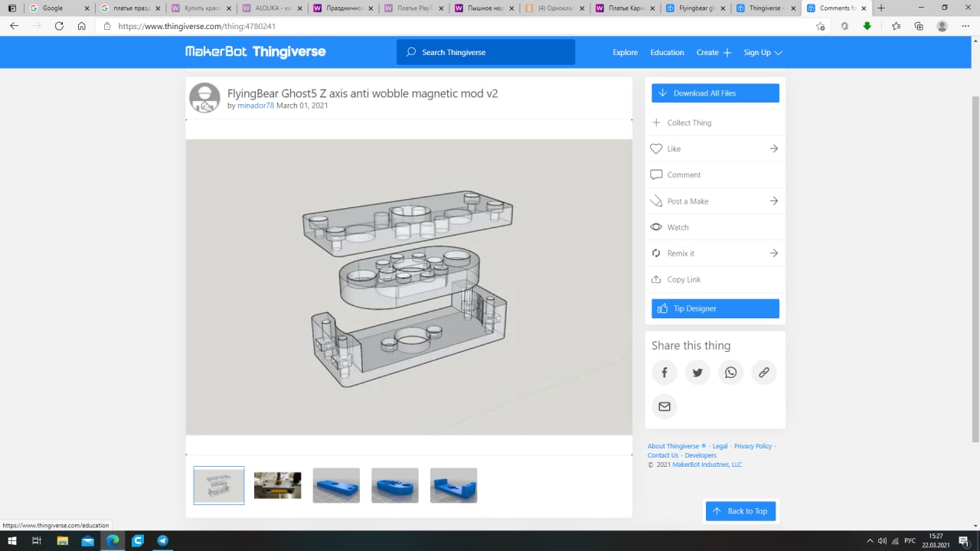The width and height of the screenshot is (980, 551).
Task: Click the designer avatar image
Action: [x=204, y=98]
